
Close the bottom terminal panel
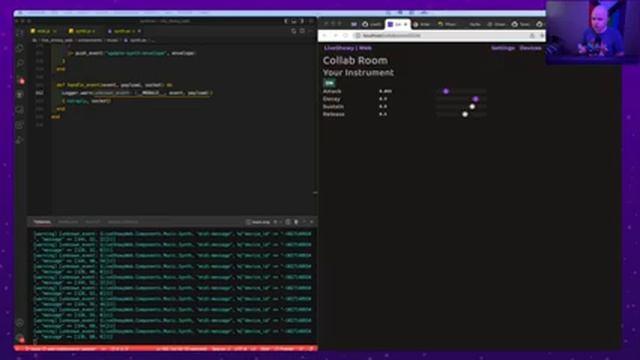pyautogui.click(x=312, y=222)
